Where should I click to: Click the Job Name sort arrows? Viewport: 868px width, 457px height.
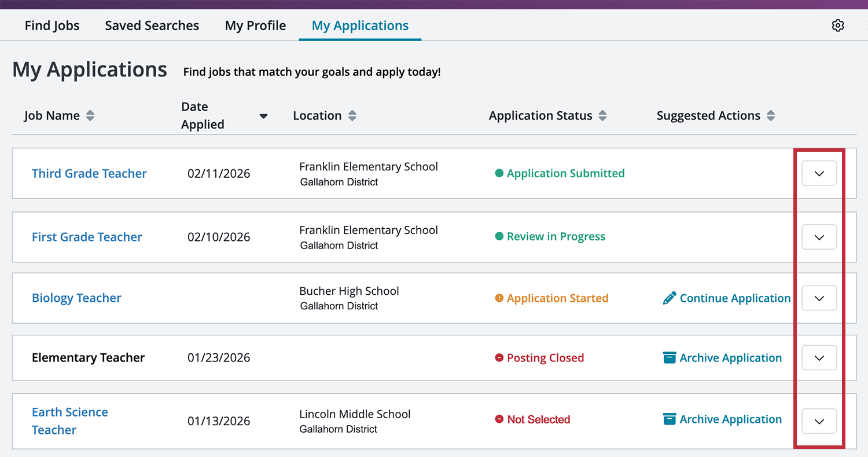(90, 115)
